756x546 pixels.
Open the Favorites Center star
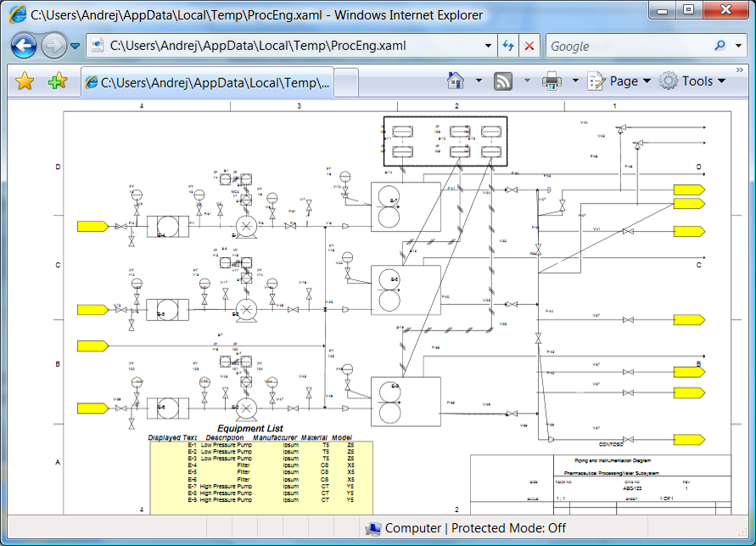(25, 82)
